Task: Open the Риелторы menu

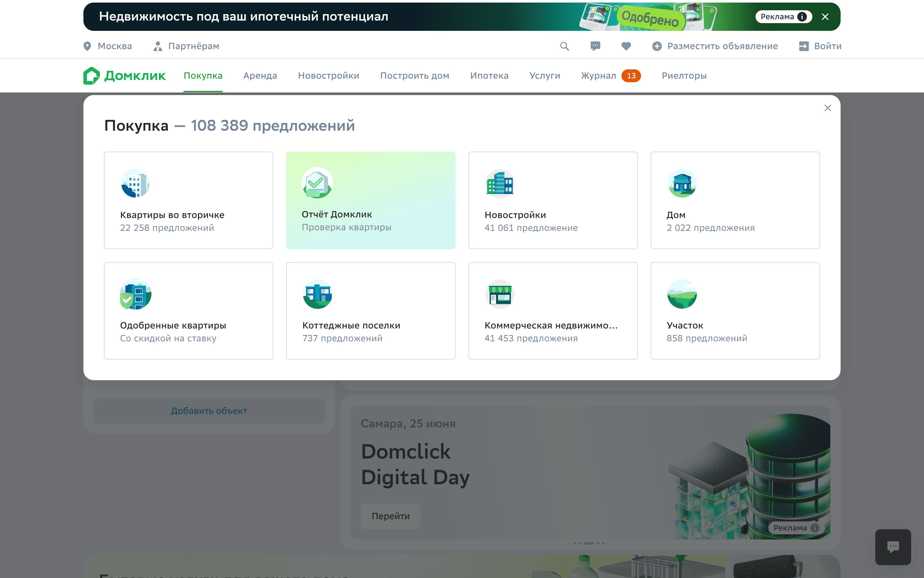Action: pyautogui.click(x=684, y=76)
